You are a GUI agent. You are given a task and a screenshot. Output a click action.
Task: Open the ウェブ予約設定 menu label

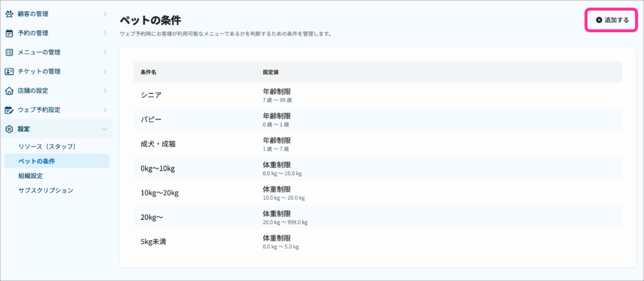click(x=39, y=109)
